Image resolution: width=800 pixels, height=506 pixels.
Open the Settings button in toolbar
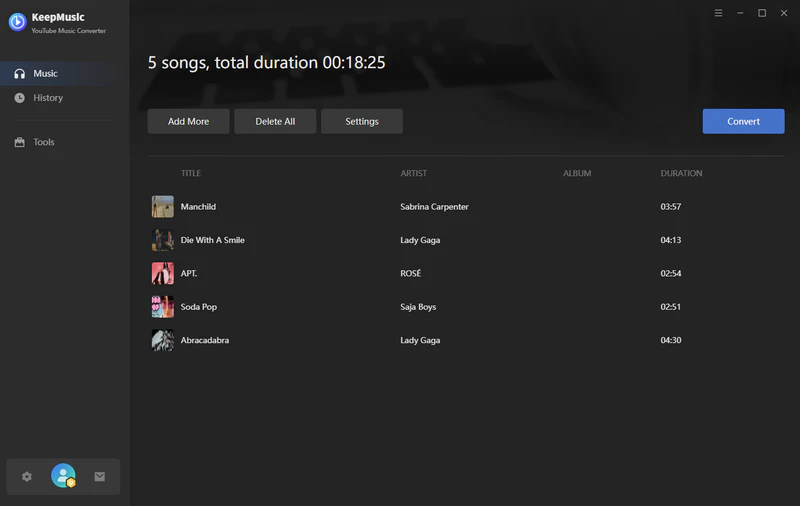coord(362,121)
